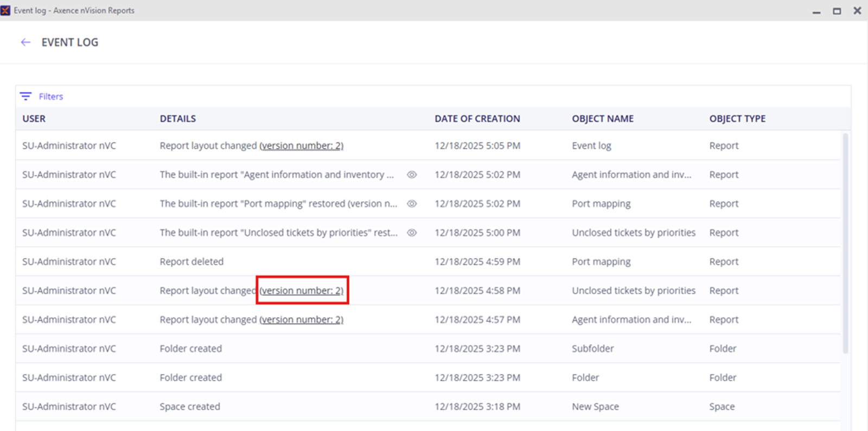Image resolution: width=868 pixels, height=431 pixels.
Task: Expand the Filters panel
Action: tap(50, 97)
